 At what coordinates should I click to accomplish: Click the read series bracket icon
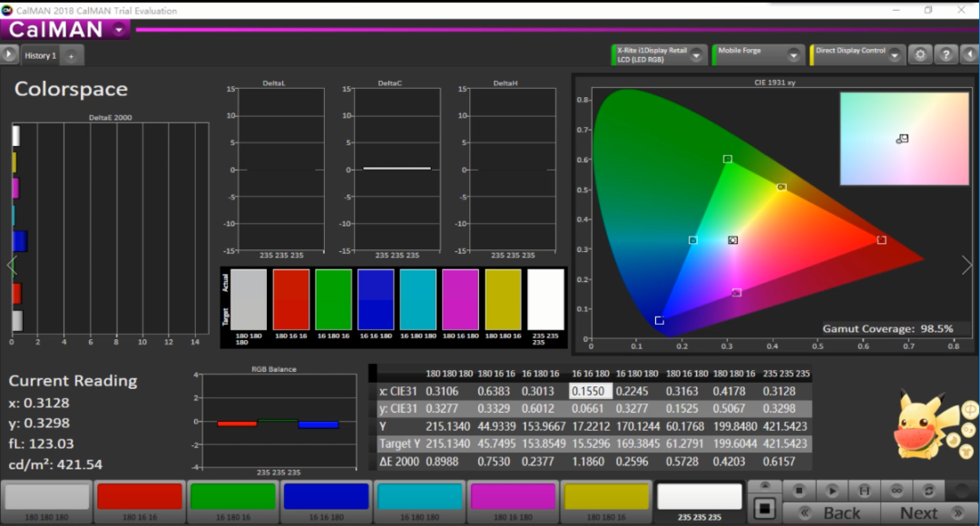pyautogui.click(x=865, y=491)
